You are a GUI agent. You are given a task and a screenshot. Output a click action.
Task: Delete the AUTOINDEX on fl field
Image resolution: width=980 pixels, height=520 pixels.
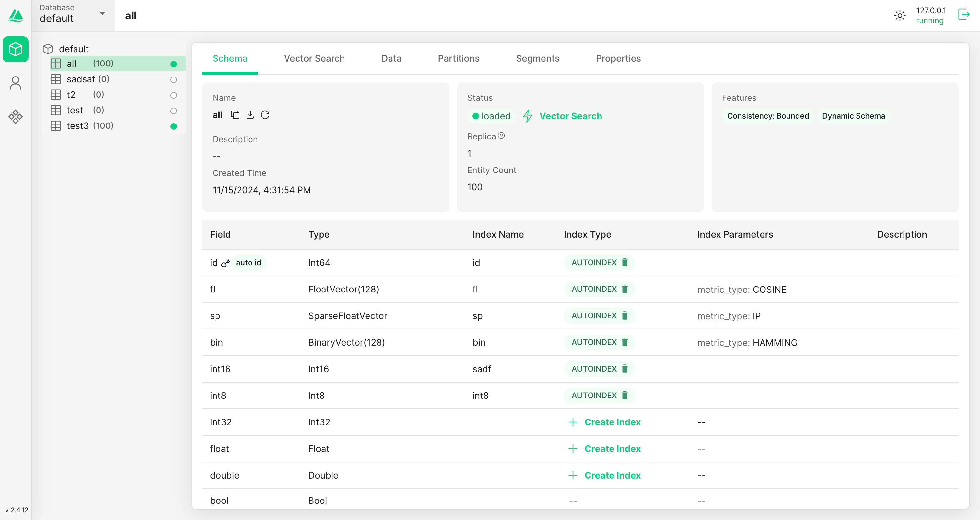625,289
